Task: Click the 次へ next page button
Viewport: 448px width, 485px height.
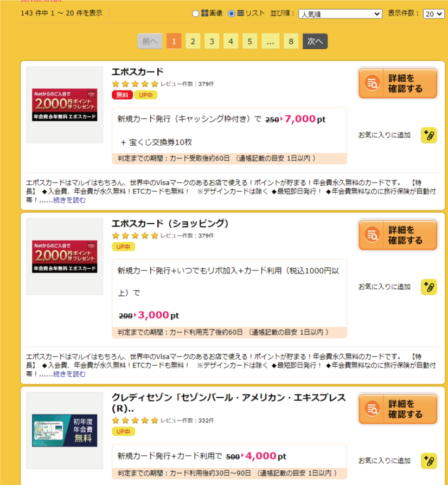Action: [x=315, y=41]
